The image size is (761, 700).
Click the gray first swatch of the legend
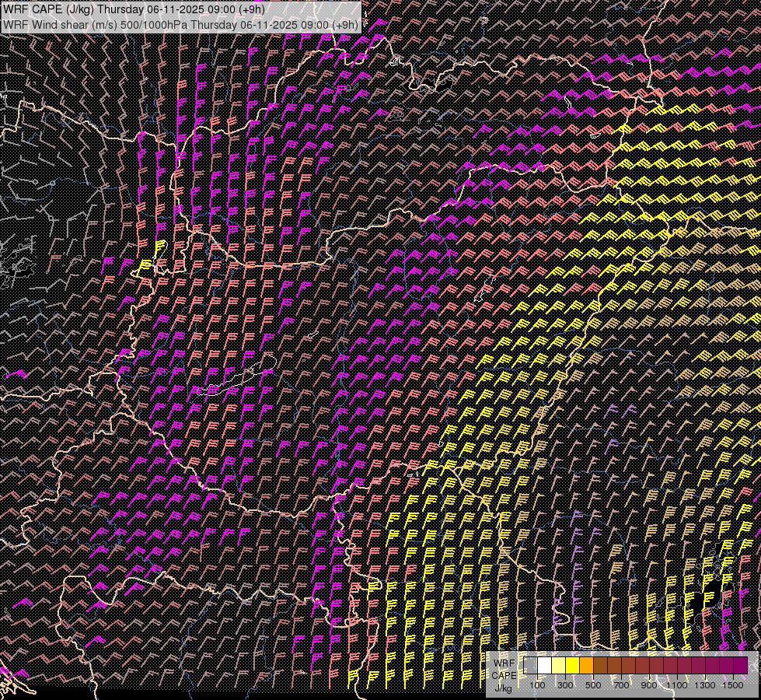[x=531, y=665]
